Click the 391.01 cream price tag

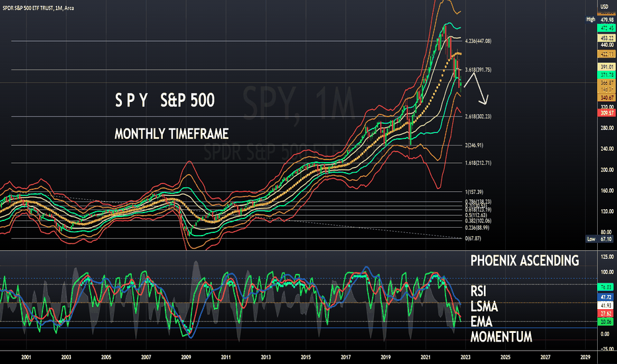click(606, 68)
